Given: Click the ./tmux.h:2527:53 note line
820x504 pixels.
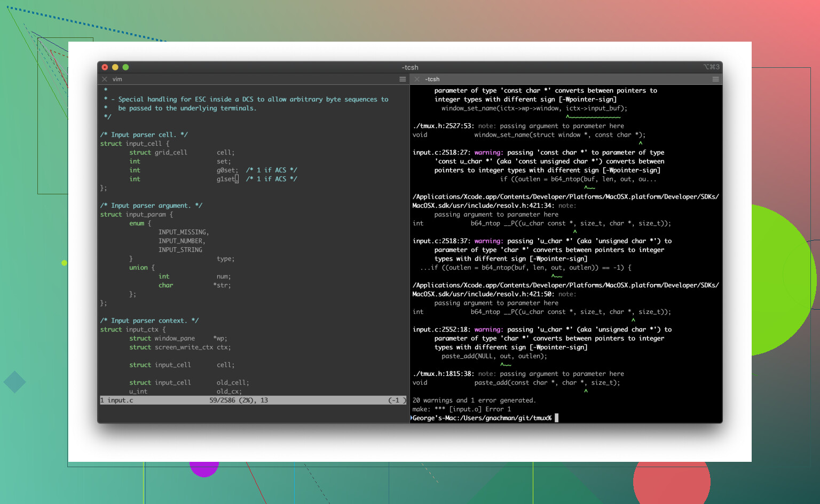Looking at the screenshot, I should pyautogui.click(x=518, y=126).
